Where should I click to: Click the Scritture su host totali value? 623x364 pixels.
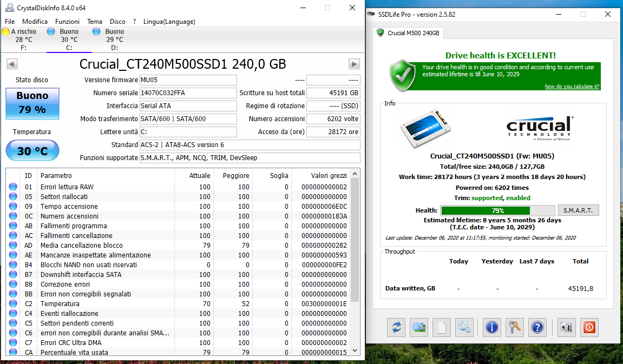pos(333,93)
